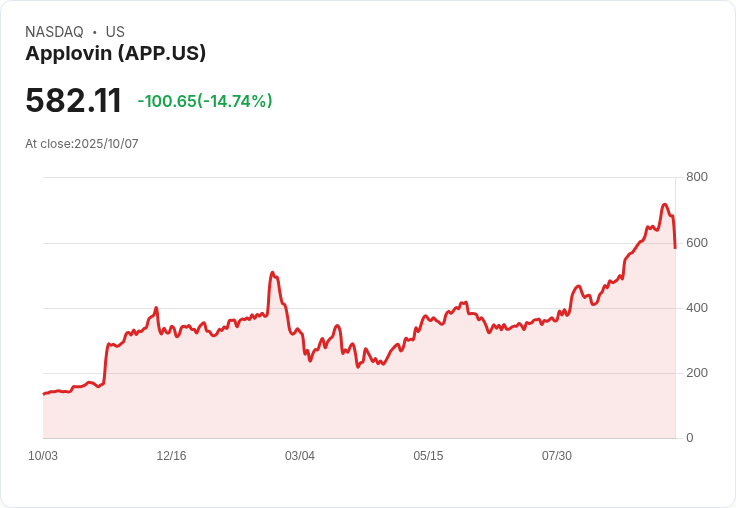Click the 600 value on the y-axis
Image resolution: width=736 pixels, height=508 pixels.
click(x=697, y=243)
